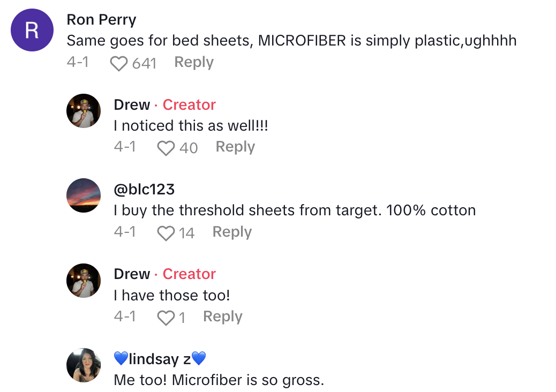Image resolution: width=556 pixels, height=392 pixels.
Task: Click the Creator badge next to Drew
Action: 189,104
